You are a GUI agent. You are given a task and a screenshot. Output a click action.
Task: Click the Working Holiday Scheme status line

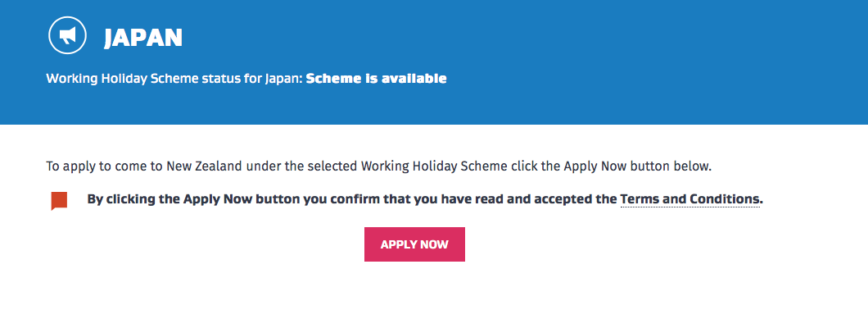246,79
